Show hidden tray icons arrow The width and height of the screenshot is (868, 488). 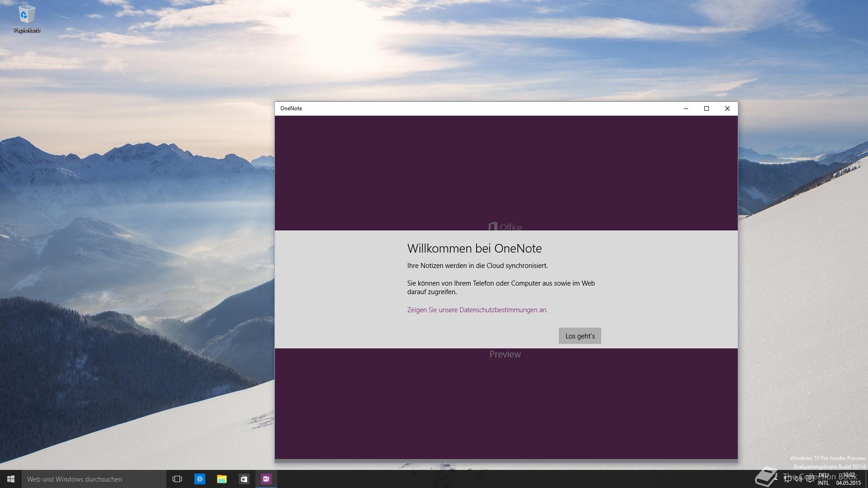click(x=776, y=479)
